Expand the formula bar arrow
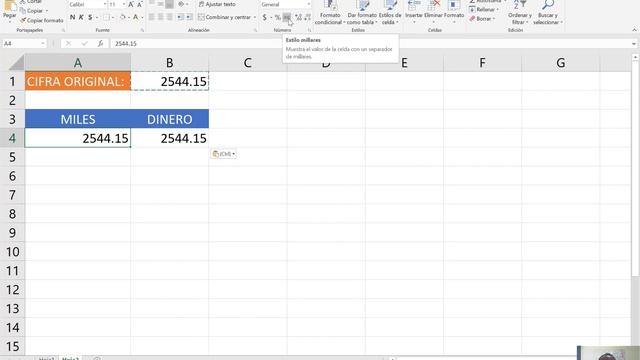Image resolution: width=640 pixels, height=360 pixels. pyautogui.click(x=633, y=44)
